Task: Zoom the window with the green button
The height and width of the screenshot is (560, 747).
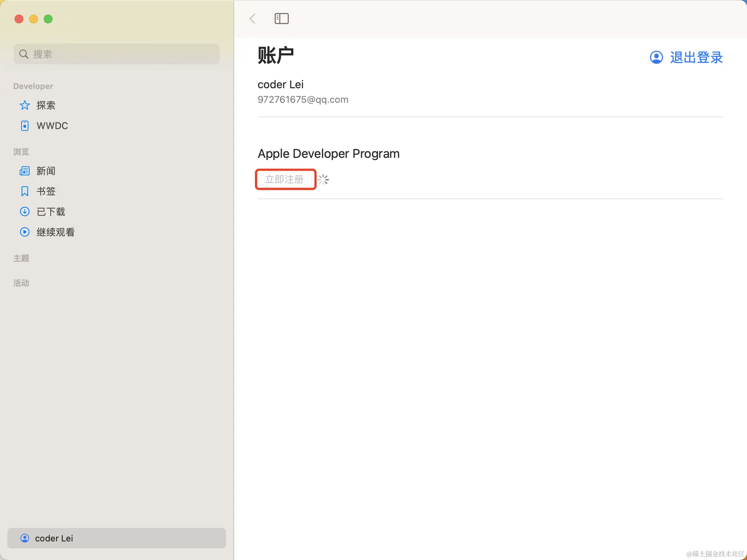Action: (48, 19)
